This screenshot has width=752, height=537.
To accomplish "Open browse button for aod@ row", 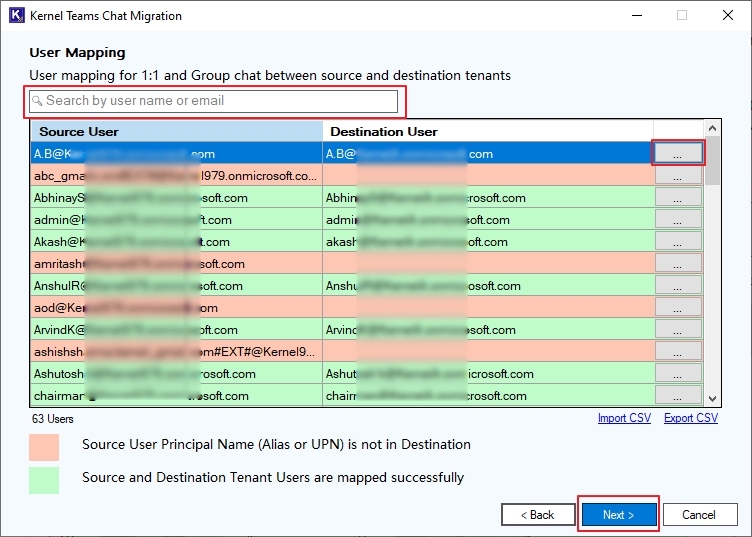I will pyautogui.click(x=678, y=308).
